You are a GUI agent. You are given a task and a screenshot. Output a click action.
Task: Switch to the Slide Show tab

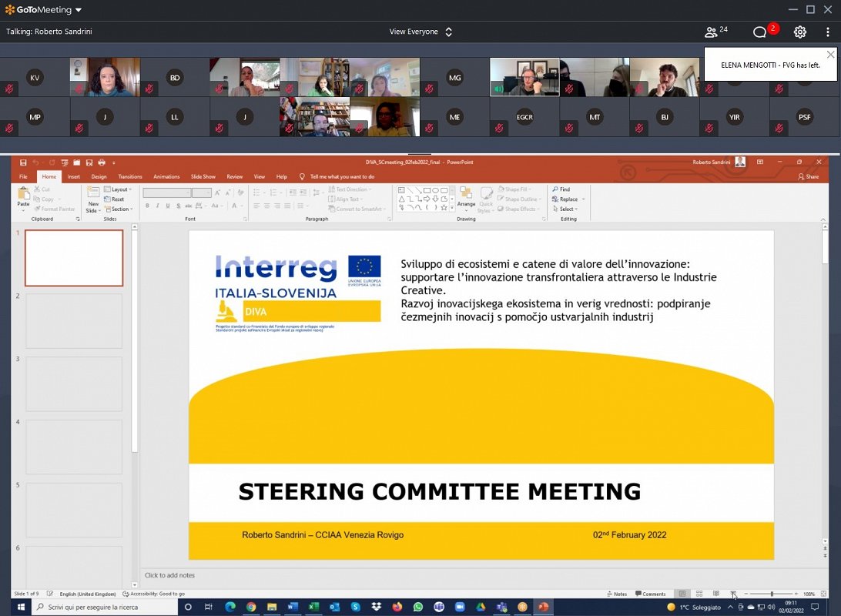tap(203, 176)
